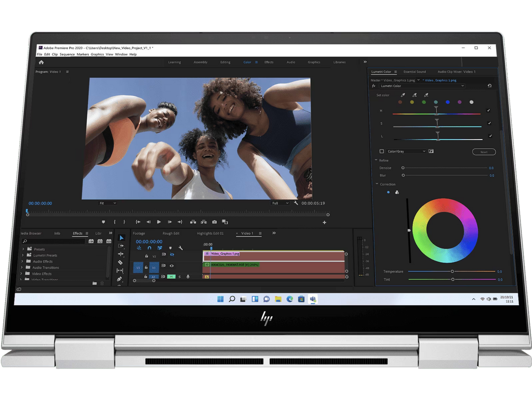Image resolution: width=532 pixels, height=400 pixels.
Task: Click the Play button in the Program monitor
Action: [x=159, y=222]
